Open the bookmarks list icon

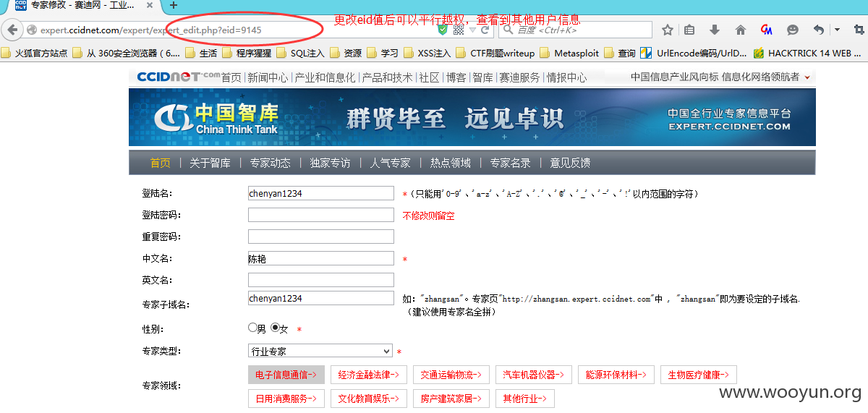pyautogui.click(x=689, y=30)
